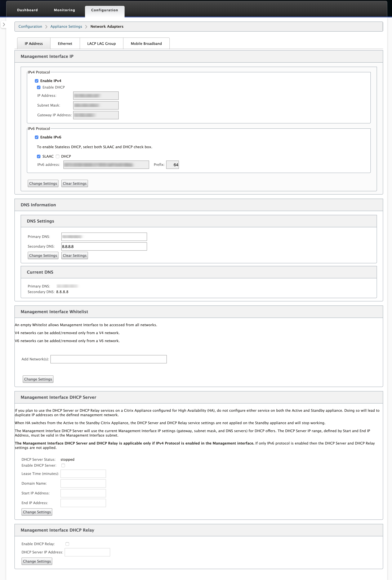Switch to the Monitoring tab
Viewport: 392px width, 580px height.
click(64, 10)
